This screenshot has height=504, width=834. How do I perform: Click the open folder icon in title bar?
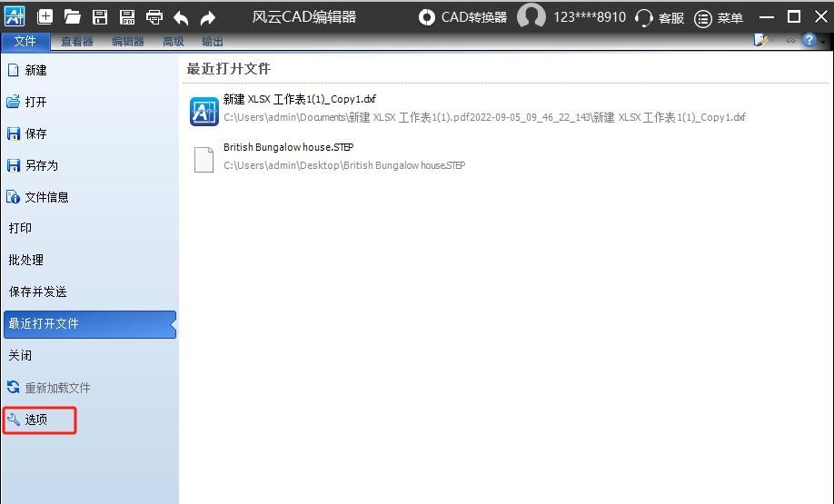point(73,17)
